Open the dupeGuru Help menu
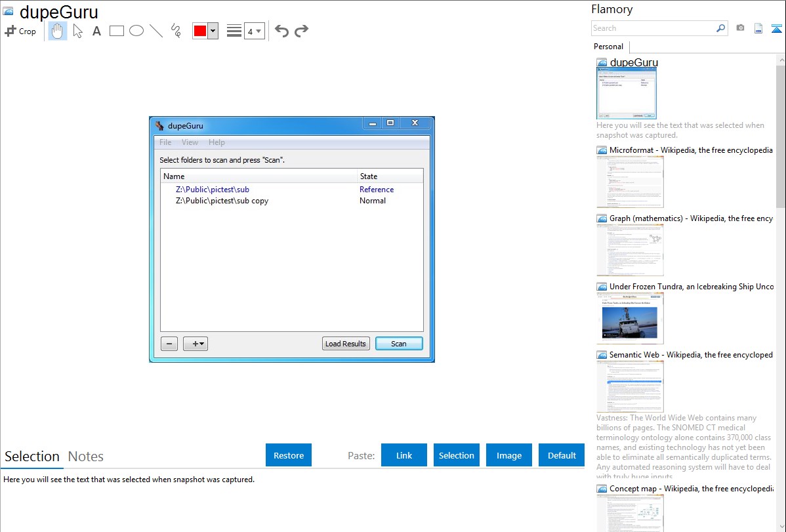 [217, 142]
